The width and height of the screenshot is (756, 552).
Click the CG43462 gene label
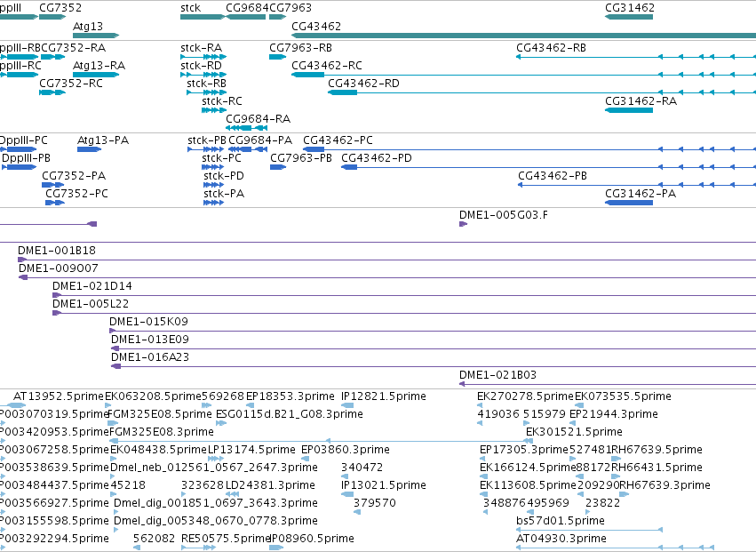[x=316, y=26]
